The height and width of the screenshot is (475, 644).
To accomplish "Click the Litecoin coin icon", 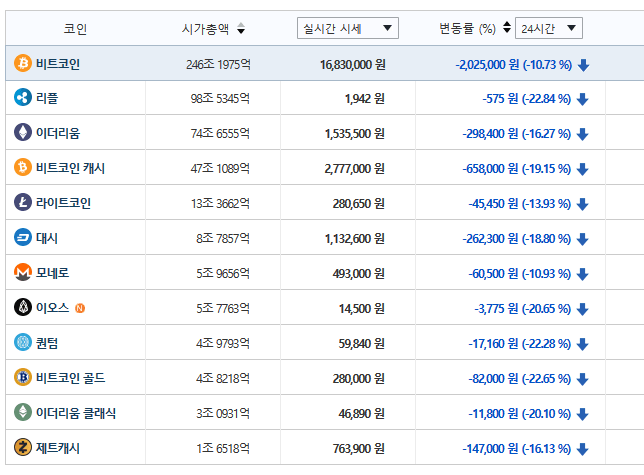I will [22, 203].
